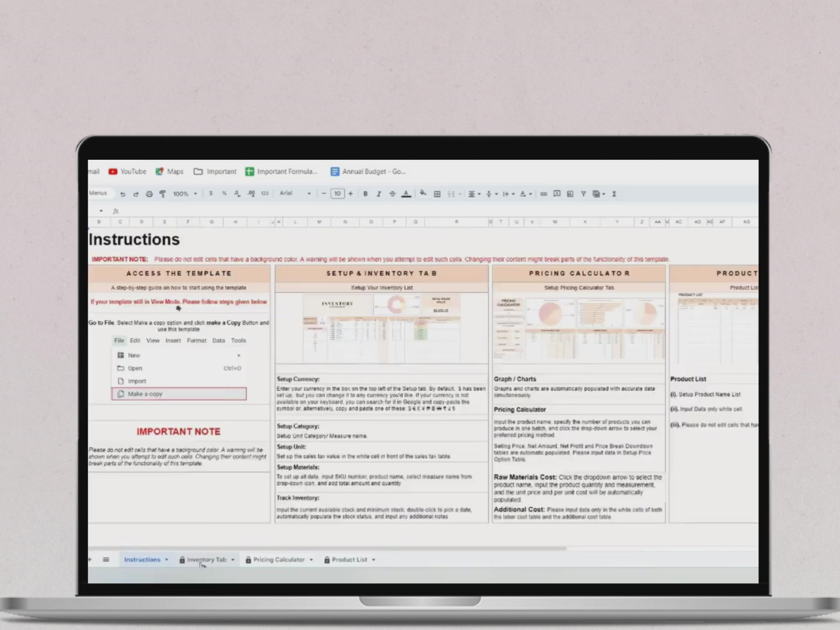Open the functions (Σ) menu

click(x=614, y=194)
